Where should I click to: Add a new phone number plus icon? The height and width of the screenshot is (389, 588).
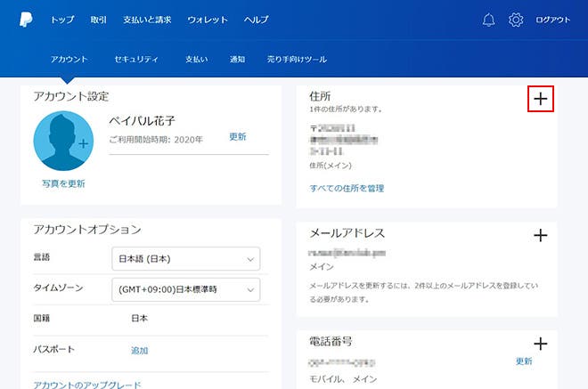[540, 344]
